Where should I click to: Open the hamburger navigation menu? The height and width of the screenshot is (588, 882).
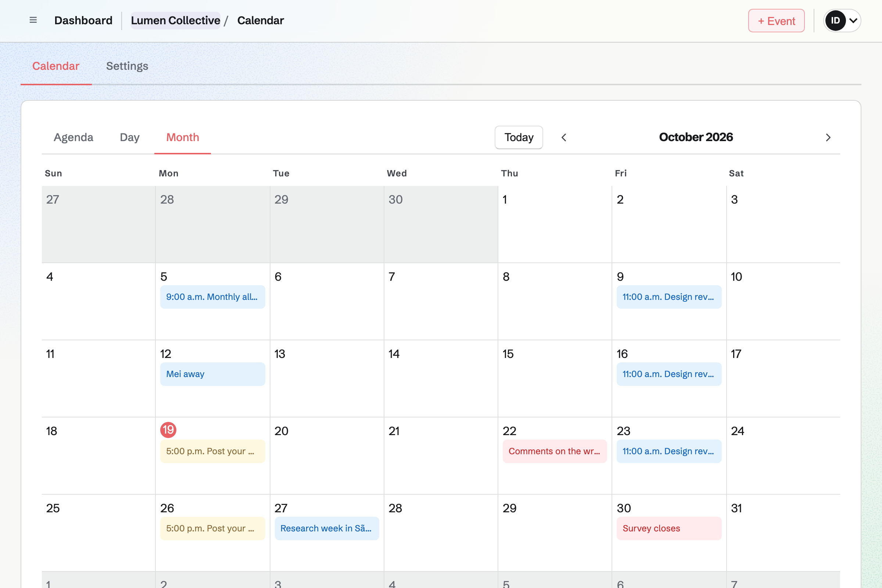coord(33,20)
